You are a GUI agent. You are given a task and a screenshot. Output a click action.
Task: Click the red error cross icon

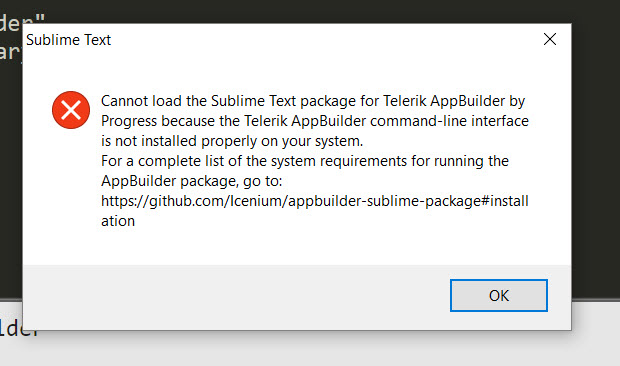click(x=71, y=110)
